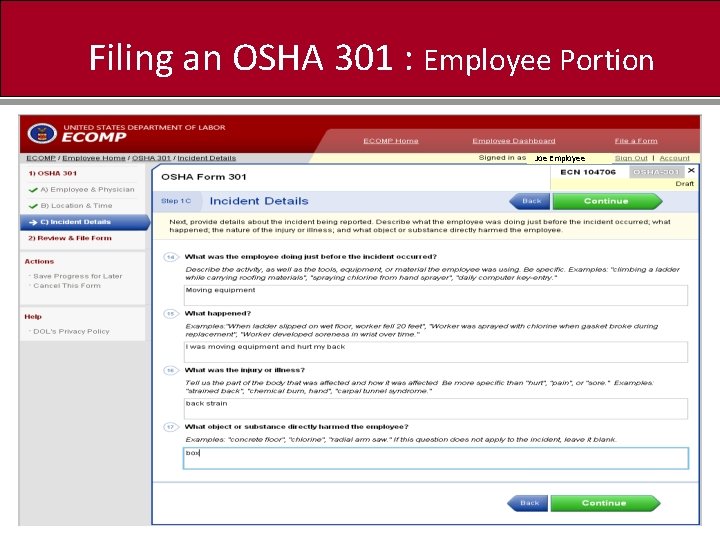Click the Actions sidebar heading
Viewport: 720px width, 540px height.
[x=39, y=261]
